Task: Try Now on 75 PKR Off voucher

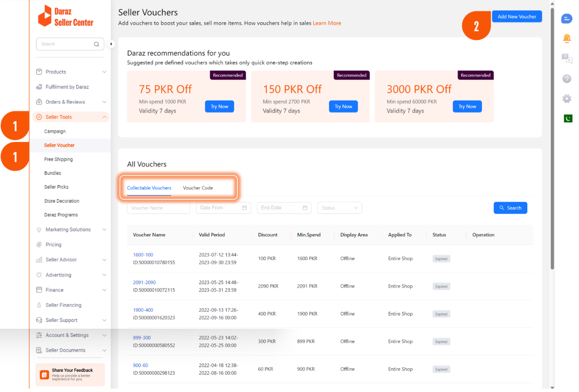Action: point(219,106)
